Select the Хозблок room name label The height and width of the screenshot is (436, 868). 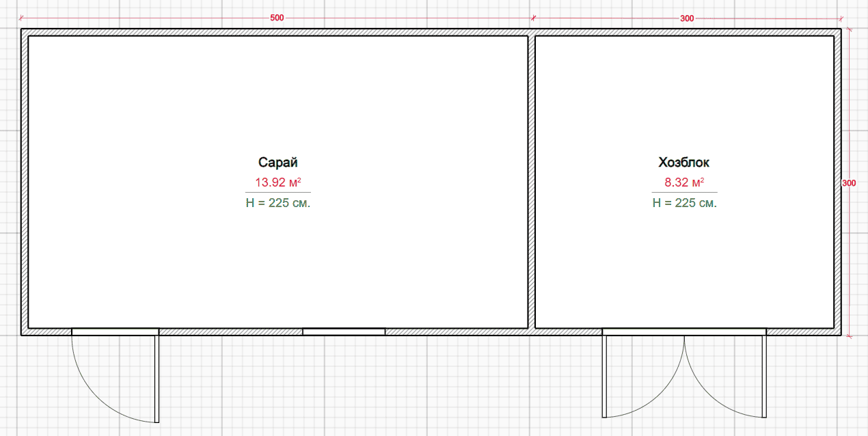(x=684, y=163)
